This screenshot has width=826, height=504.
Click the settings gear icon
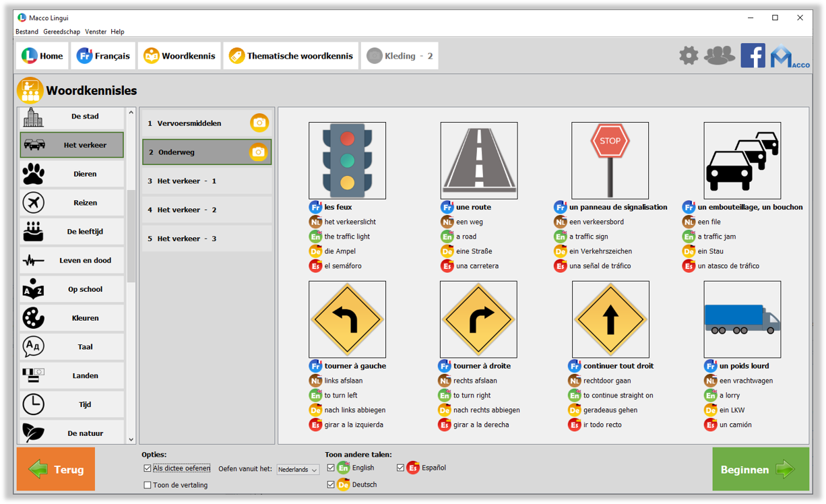pos(689,55)
